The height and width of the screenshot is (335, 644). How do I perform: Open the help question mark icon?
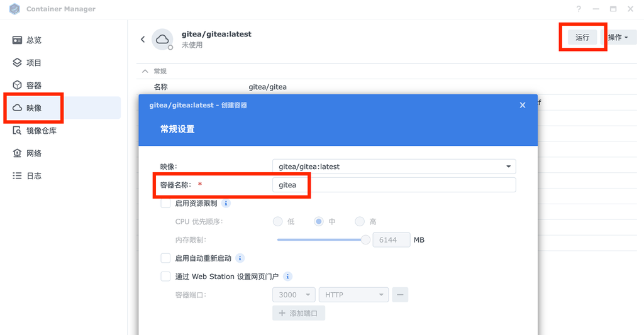tap(579, 9)
